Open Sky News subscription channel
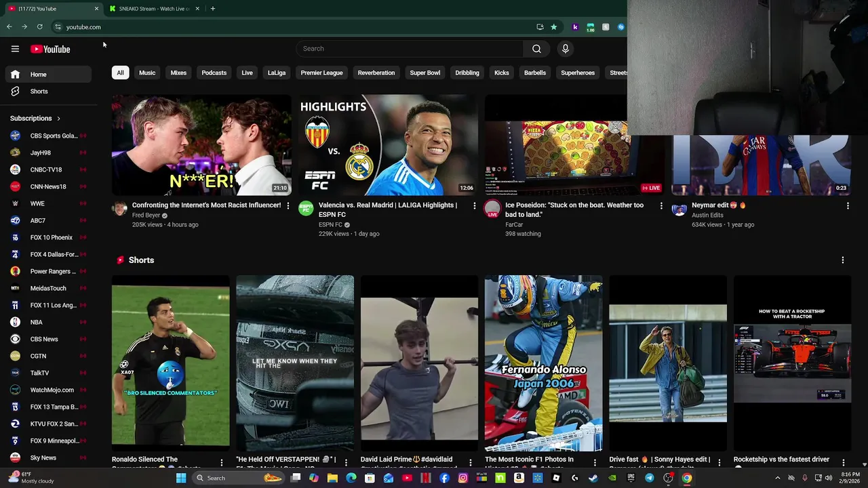Viewport: 868px width, 488px height. point(48,457)
